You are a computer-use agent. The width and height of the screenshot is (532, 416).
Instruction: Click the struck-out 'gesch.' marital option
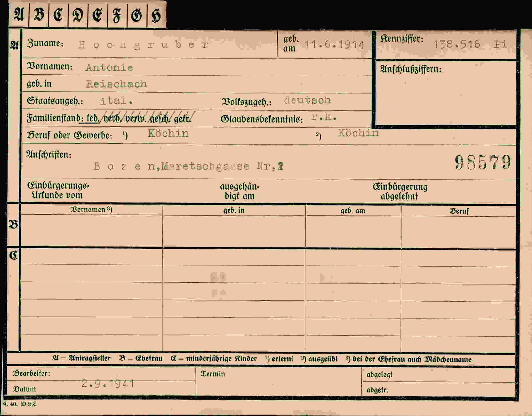point(160,119)
